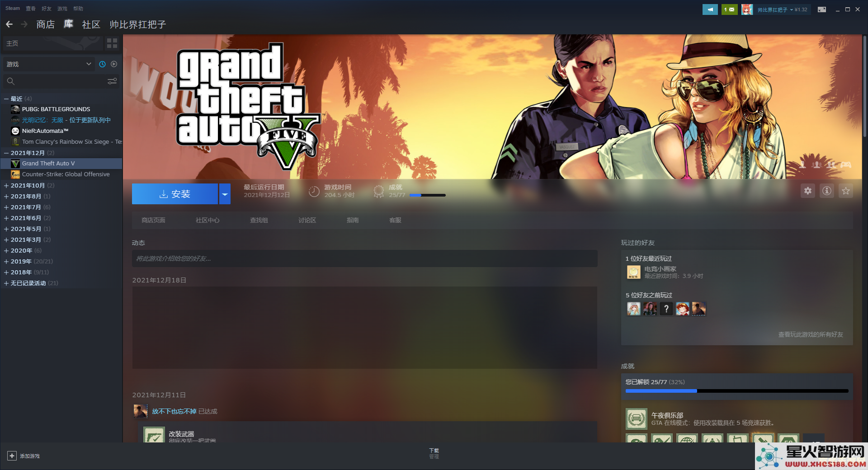Open the 下载 管理 downloads area
This screenshot has width=868, height=470.
pyautogui.click(x=434, y=454)
